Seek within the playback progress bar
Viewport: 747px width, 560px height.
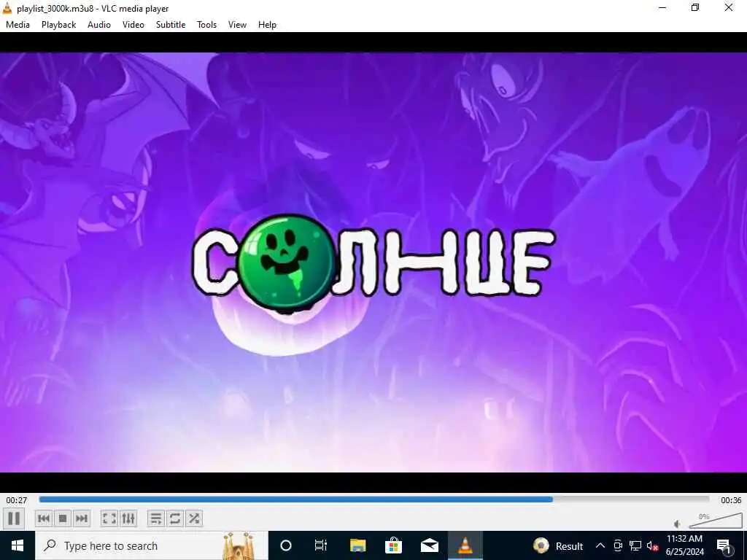374,499
